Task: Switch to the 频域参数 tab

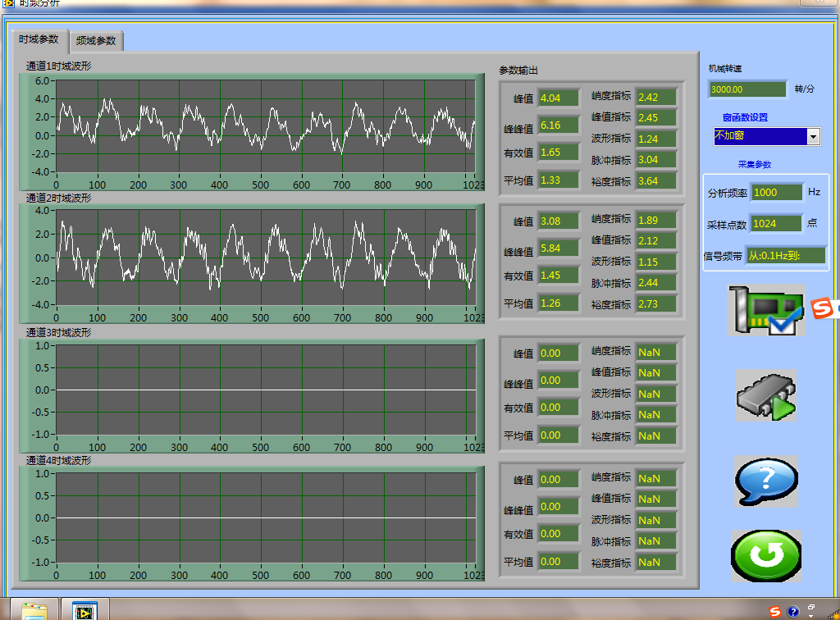Action: tap(96, 40)
